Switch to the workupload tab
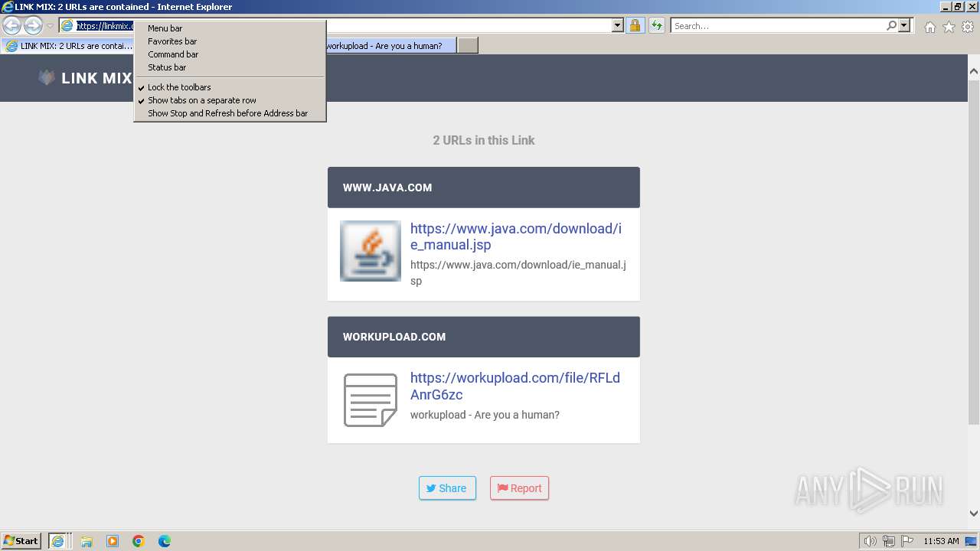The image size is (980, 551). [390, 46]
